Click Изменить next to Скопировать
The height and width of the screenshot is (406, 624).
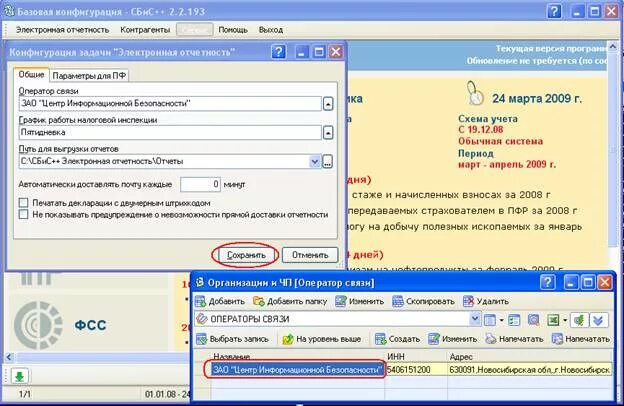(360, 301)
